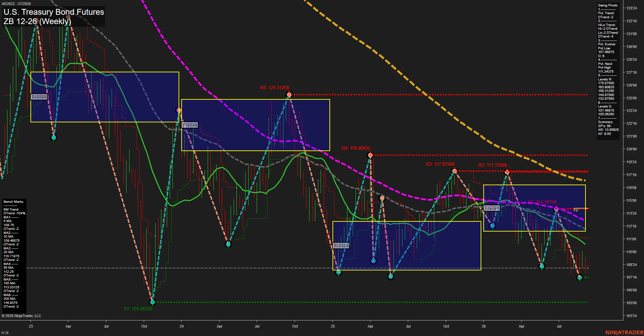Select the Y:2025 yearly range label
The width and height of the screenshot is (644, 336).
click(x=341, y=245)
